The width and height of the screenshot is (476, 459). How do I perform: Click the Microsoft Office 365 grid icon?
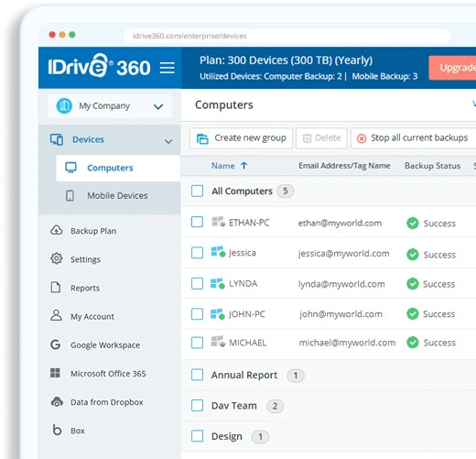pos(55,373)
